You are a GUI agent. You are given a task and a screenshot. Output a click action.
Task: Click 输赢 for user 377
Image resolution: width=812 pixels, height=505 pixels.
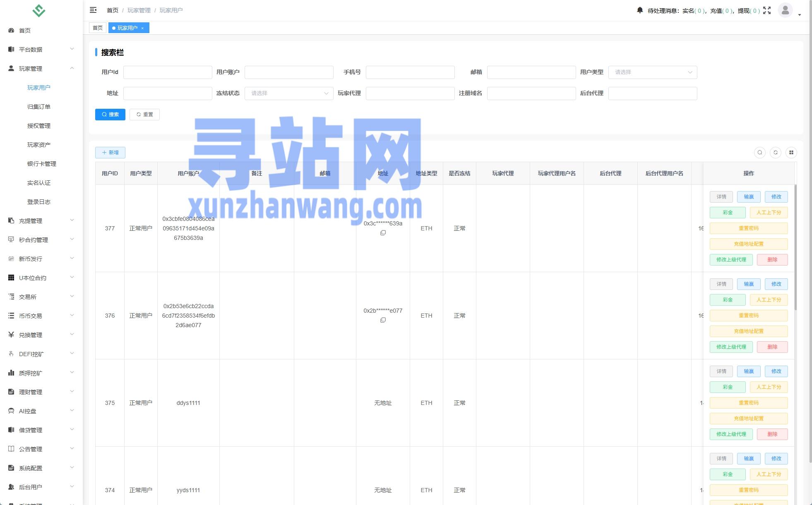[749, 197]
